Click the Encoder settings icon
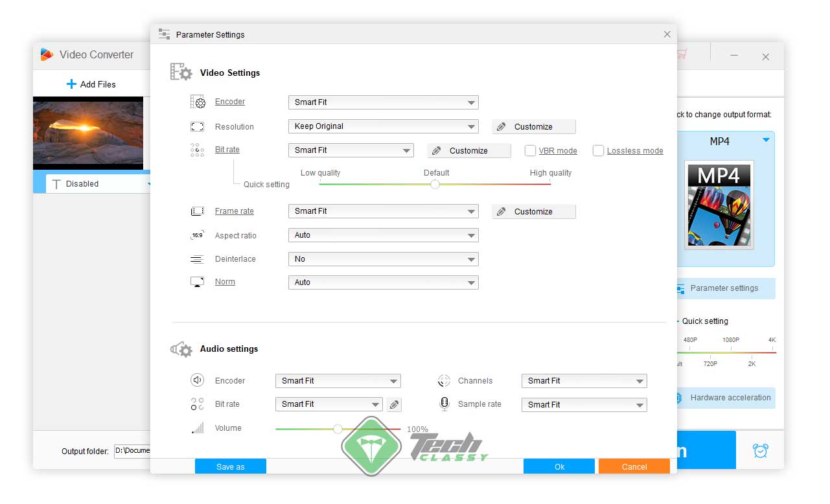This screenshot has height=504, width=830. pyautogui.click(x=197, y=102)
